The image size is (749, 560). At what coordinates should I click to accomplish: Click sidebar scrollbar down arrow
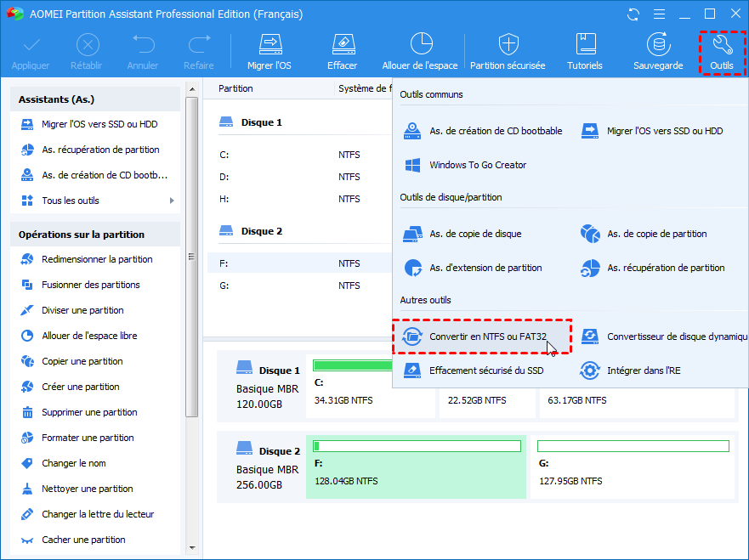[192, 548]
